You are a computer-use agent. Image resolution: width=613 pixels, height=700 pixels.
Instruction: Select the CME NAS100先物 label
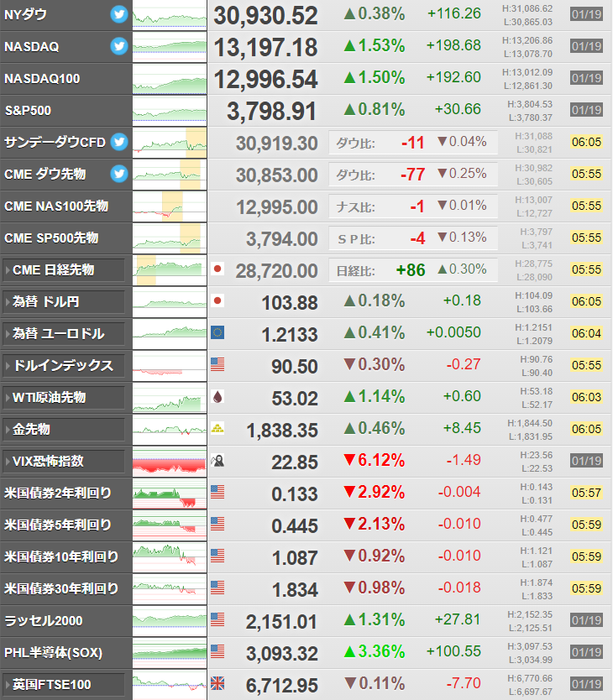pyautogui.click(x=56, y=206)
